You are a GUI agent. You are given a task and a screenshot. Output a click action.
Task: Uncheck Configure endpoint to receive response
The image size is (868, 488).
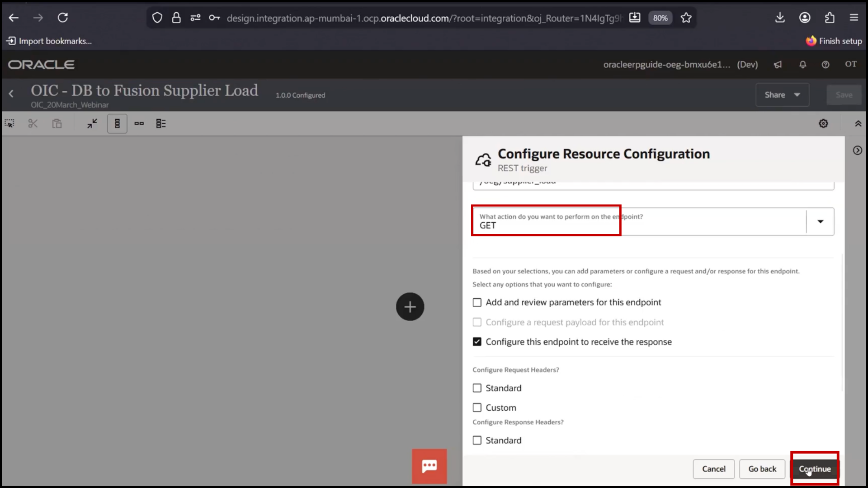[477, 342]
